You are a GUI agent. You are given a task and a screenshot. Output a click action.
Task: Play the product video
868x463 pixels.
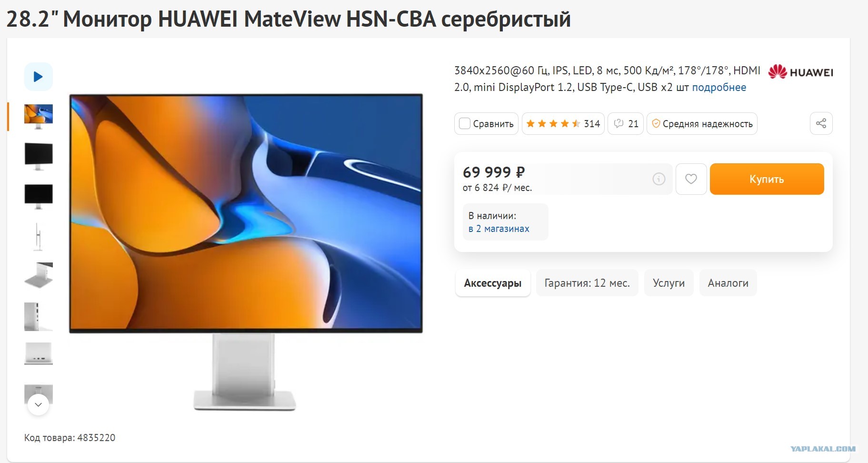click(38, 77)
